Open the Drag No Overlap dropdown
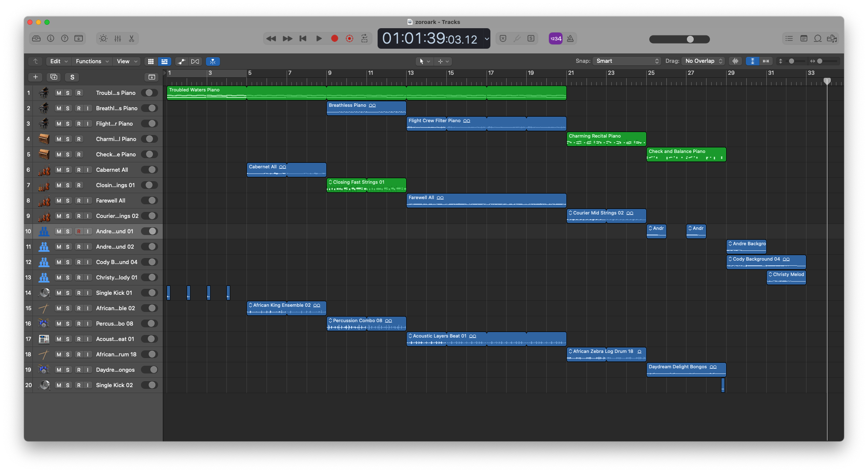Screen dimensions: 868x473 coord(703,61)
